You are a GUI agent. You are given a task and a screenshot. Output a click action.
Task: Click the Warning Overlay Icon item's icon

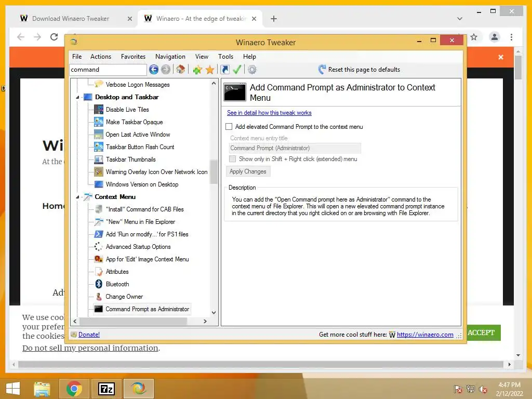(99, 171)
